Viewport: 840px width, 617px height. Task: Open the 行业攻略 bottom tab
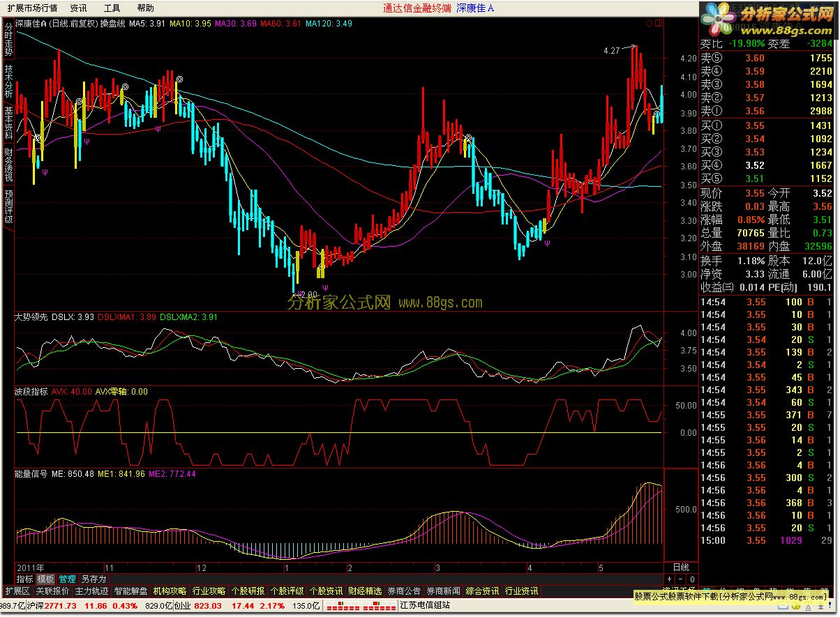click(209, 591)
